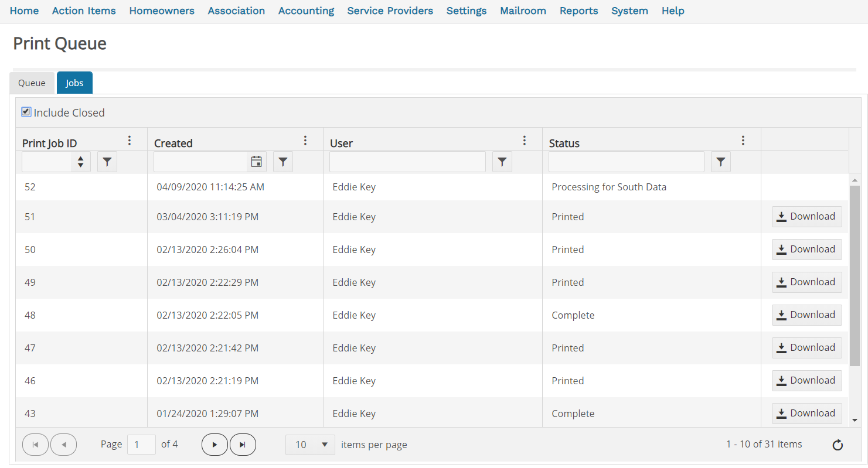Open the items per page dropdown

coord(310,445)
